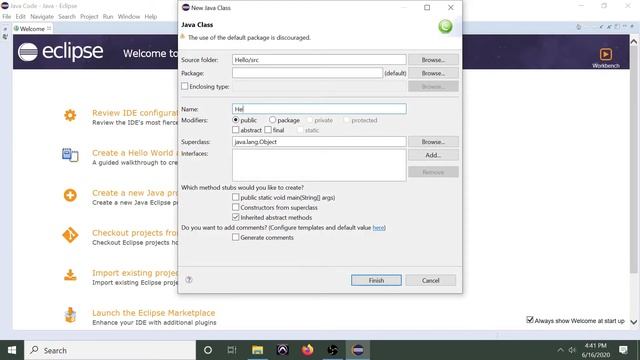
Task: Click the Source folder input field
Action: click(319, 60)
